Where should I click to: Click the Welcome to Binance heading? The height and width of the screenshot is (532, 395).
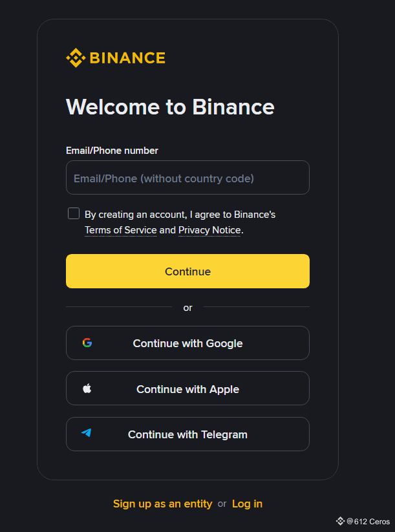pyautogui.click(x=170, y=107)
